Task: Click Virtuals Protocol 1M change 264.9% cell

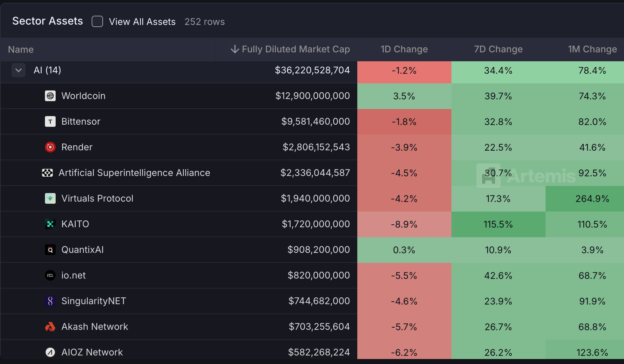Action: pyautogui.click(x=585, y=199)
